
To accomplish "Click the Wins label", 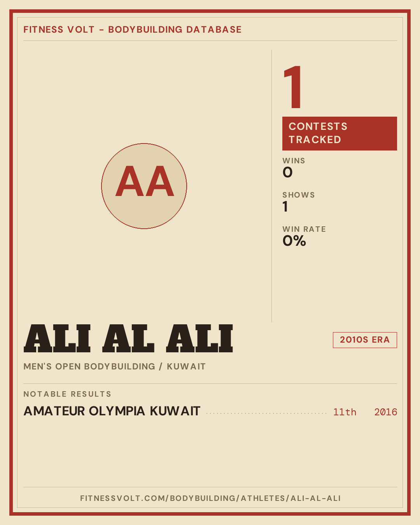I will 294,161.
